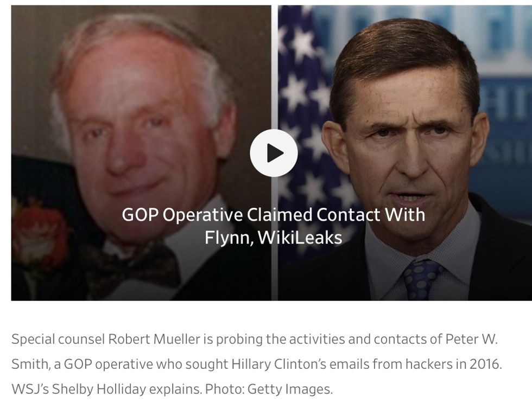
Task: Click the right photo of man before flag
Action: (405, 152)
